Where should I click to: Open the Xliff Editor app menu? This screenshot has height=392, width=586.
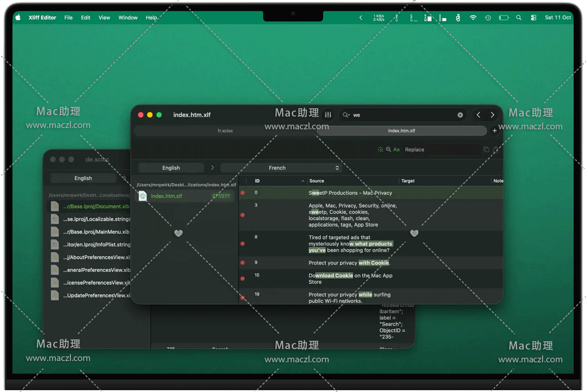tap(43, 17)
